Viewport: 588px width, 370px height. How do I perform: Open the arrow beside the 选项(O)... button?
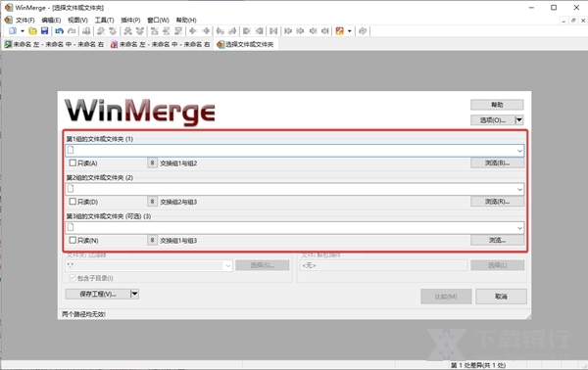[519, 119]
